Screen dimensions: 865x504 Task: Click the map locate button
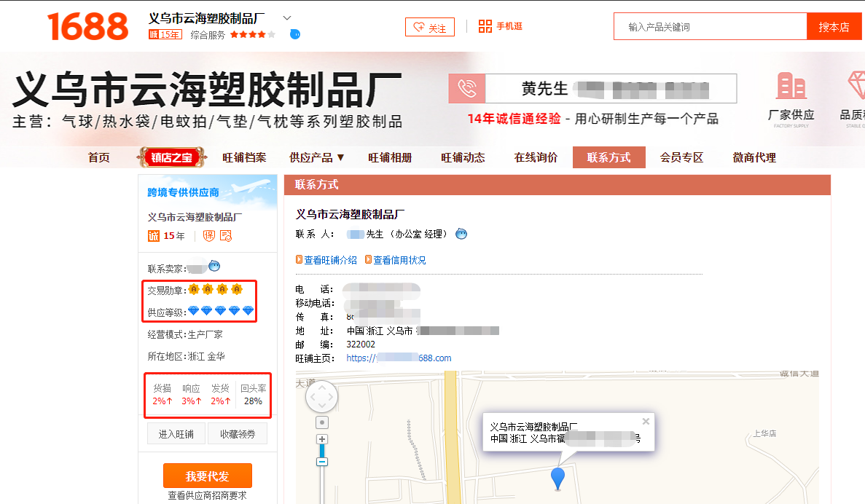(x=322, y=422)
